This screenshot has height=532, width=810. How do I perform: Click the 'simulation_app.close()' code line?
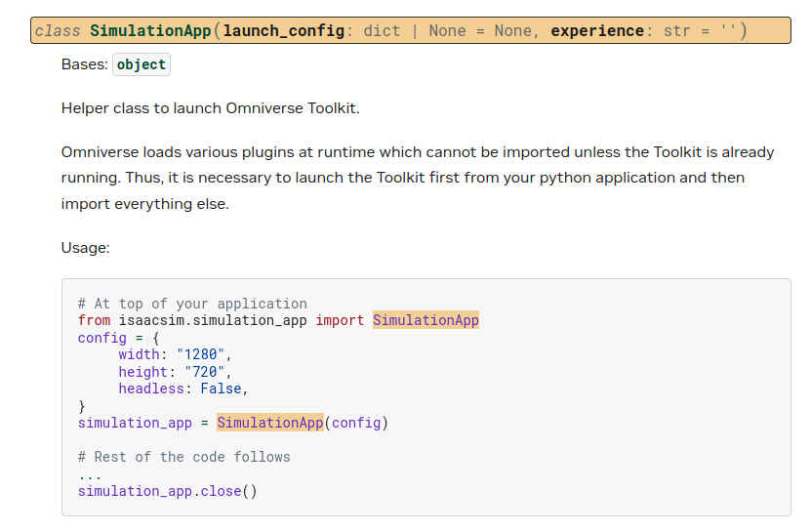click(x=168, y=491)
